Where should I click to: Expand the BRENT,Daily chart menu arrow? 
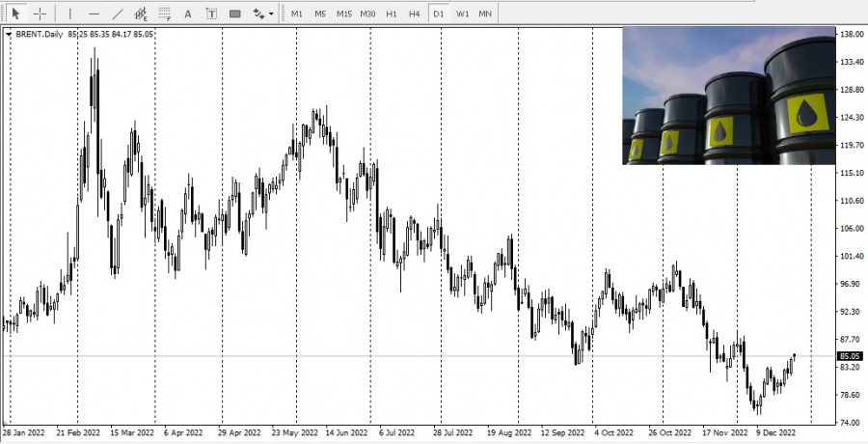(9, 34)
